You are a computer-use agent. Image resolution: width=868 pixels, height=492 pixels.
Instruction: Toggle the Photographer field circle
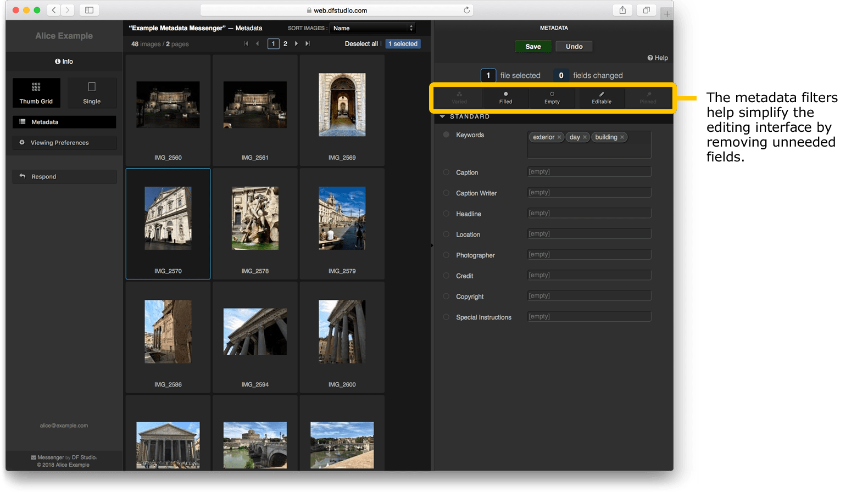[446, 255]
